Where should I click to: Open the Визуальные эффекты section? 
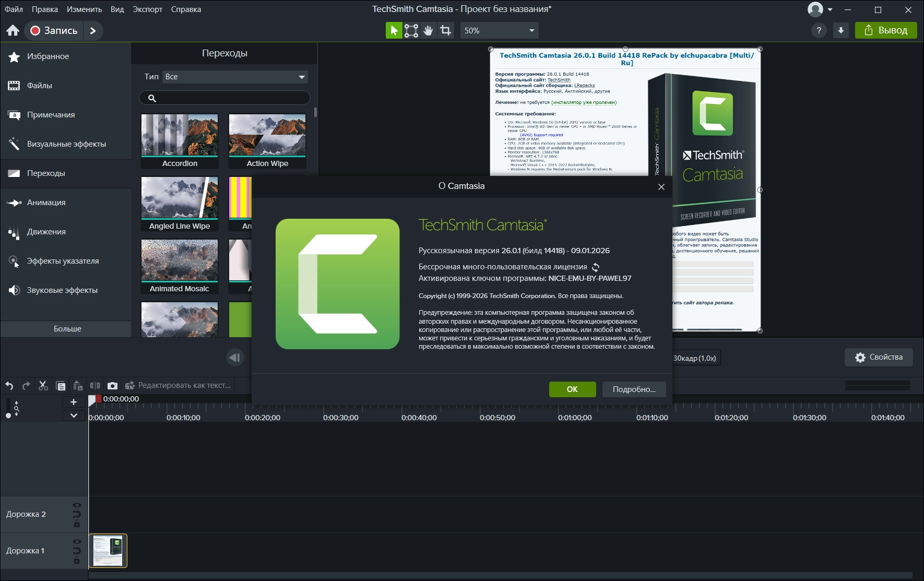click(x=66, y=144)
